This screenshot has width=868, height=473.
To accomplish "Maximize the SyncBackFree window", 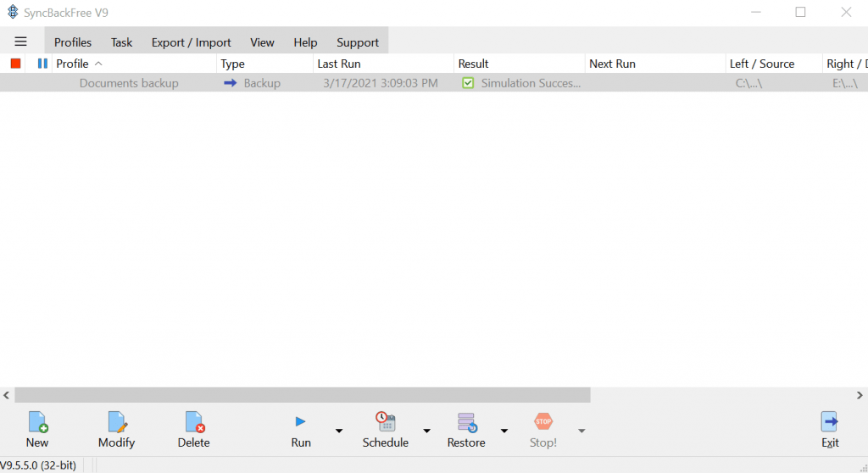I will coord(800,12).
